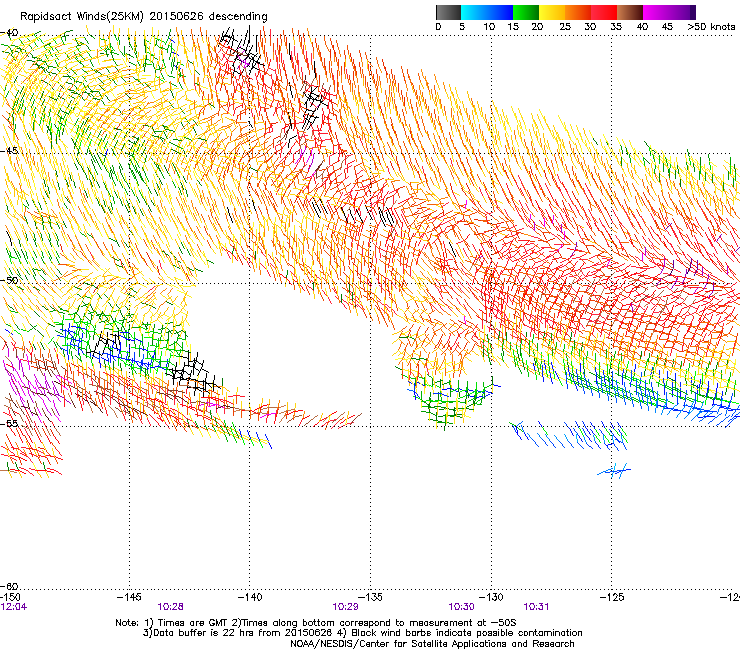This screenshot has height=650, width=740.
Task: Click the NOAA/NESDIS credit line
Action: 432,644
